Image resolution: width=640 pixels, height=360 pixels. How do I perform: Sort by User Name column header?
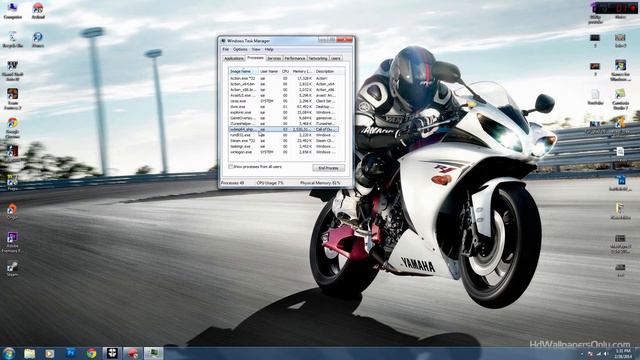269,71
